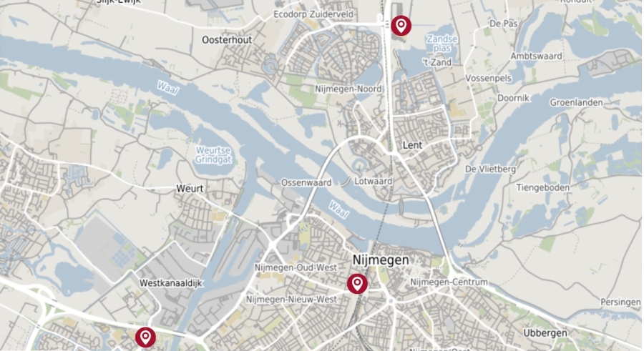Select the map pin near Nijmegen-Oud-West

coord(357,284)
